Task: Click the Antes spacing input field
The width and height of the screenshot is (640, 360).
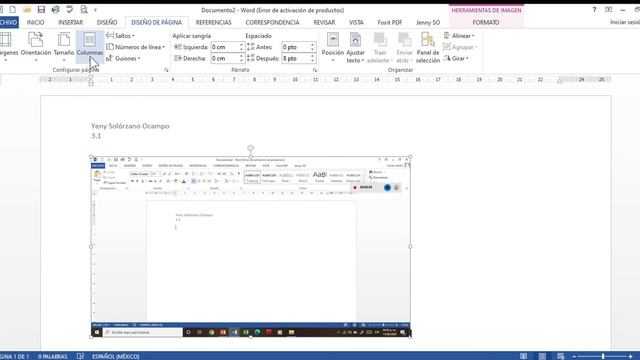Action: 296,47
